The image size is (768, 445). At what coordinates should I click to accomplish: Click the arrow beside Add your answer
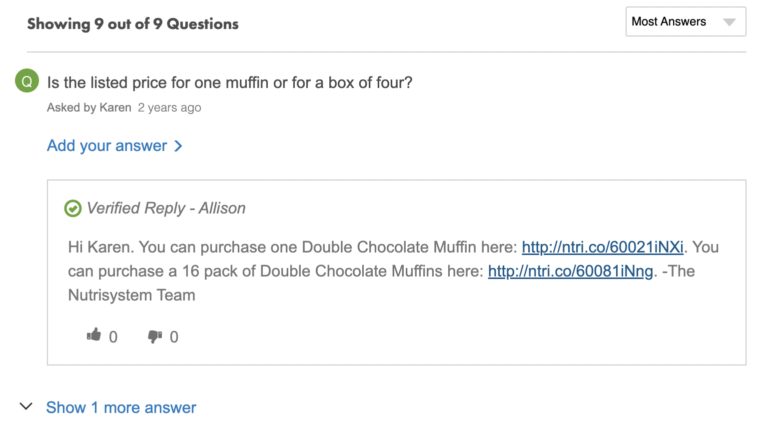point(178,146)
